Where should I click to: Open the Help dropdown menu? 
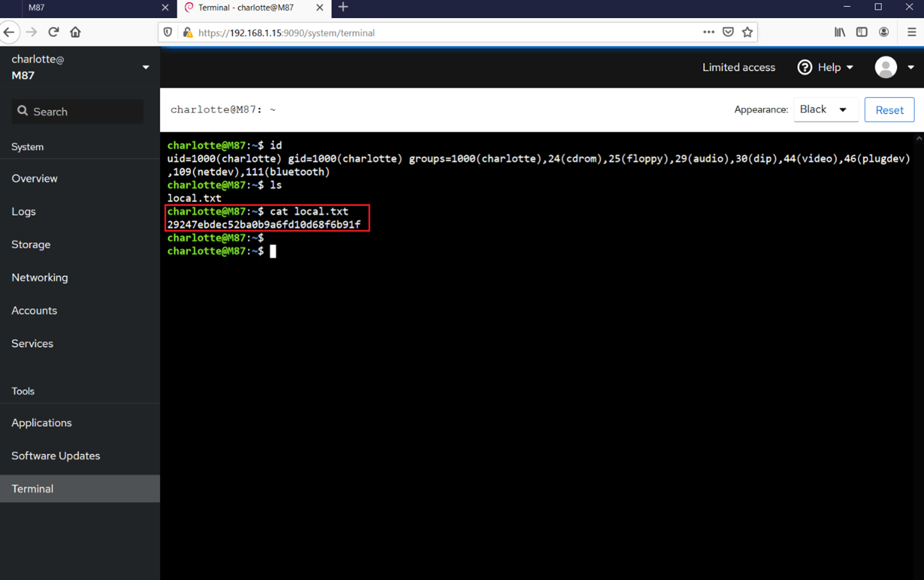[x=826, y=67]
